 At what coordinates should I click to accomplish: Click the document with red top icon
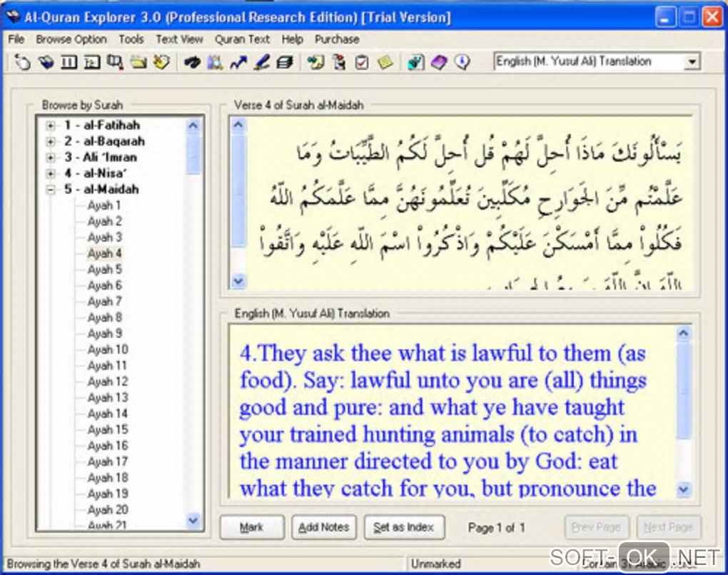coord(339,62)
